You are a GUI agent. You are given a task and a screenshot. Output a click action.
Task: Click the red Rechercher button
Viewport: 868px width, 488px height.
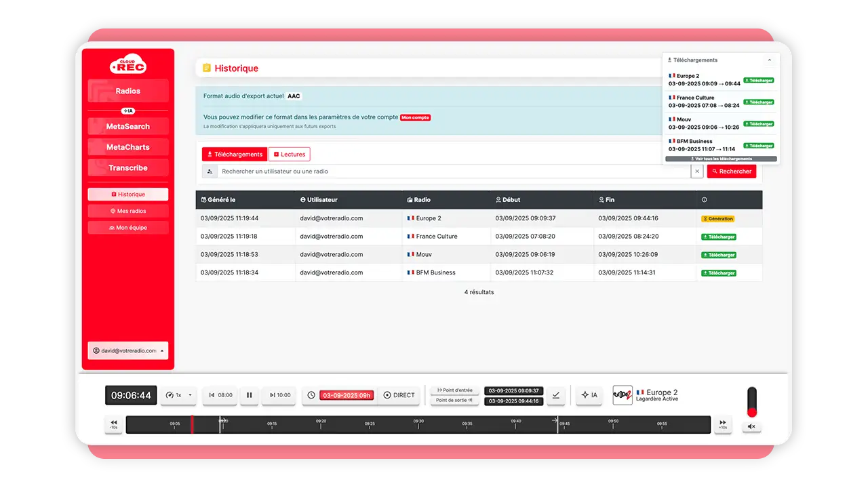coord(732,171)
